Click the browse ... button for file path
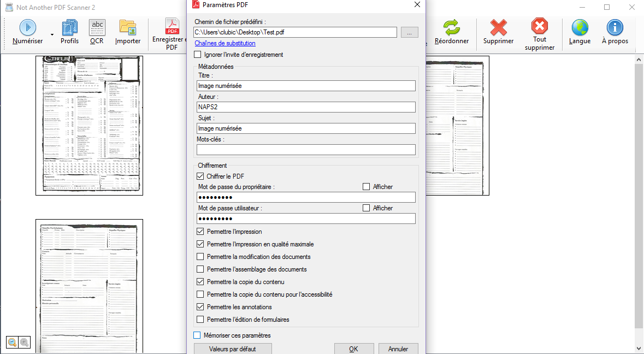This screenshot has height=354, width=644. (x=409, y=32)
